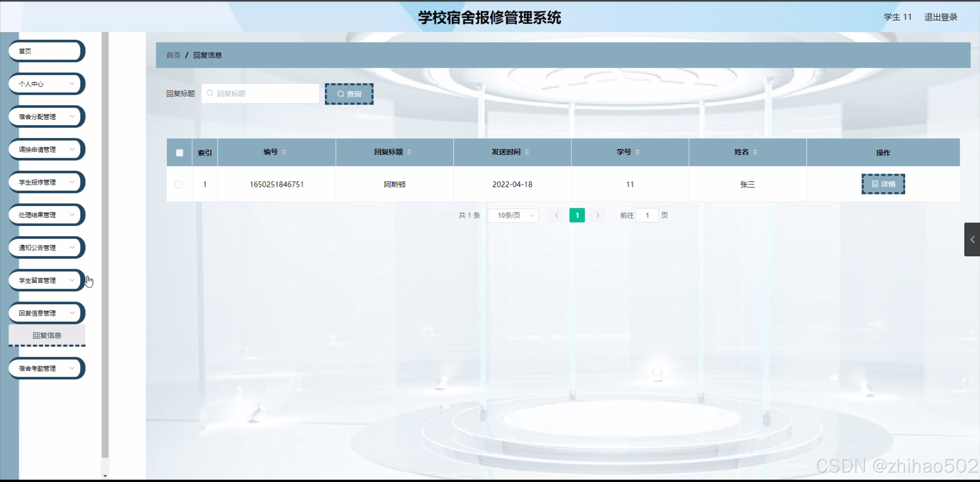Click previous page arrow in pagination
Screen dimensions: 980x482
coord(556,215)
